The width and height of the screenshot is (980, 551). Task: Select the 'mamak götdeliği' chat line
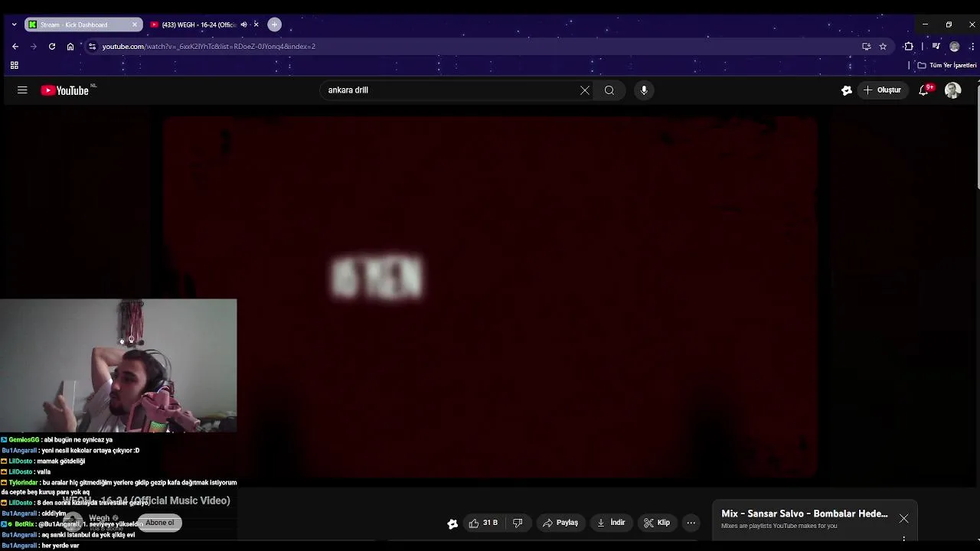pyautogui.click(x=43, y=461)
